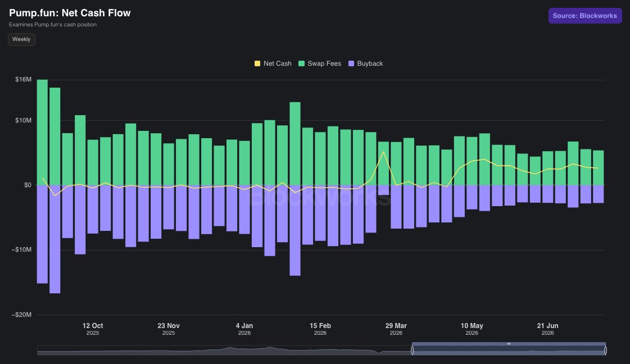Click the $16M y-axis label
Screen dimensions: 630x364
(x=23, y=80)
